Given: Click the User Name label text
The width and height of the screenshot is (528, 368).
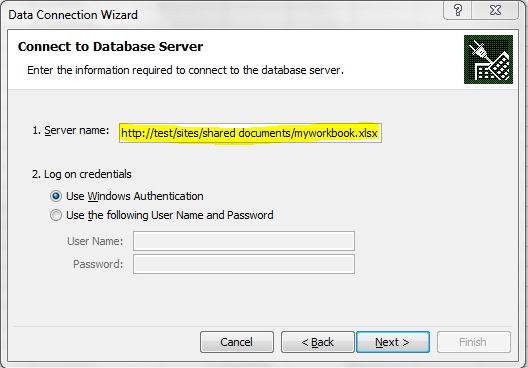Looking at the screenshot, I should [x=95, y=241].
